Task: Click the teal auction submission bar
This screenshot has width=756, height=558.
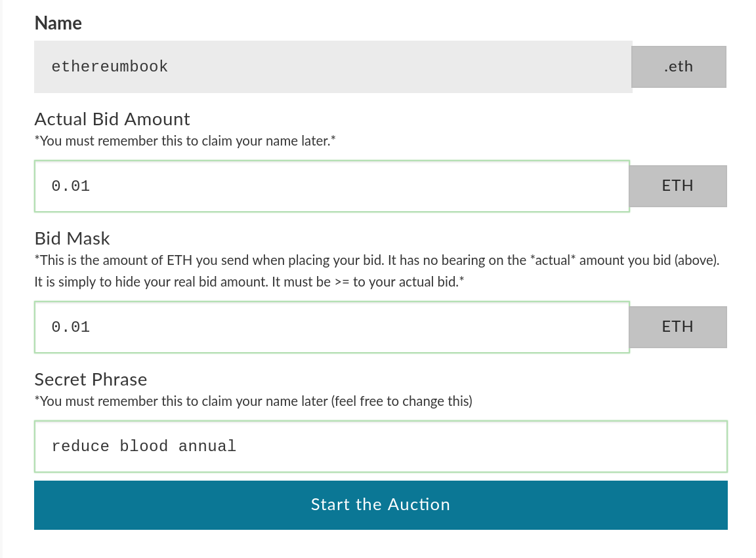Action: click(x=381, y=505)
